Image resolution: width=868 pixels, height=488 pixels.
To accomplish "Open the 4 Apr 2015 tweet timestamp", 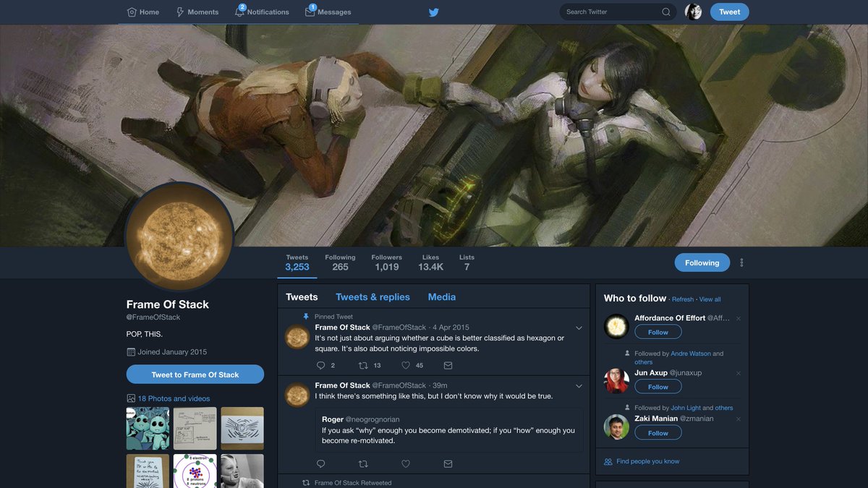I will [x=451, y=328].
